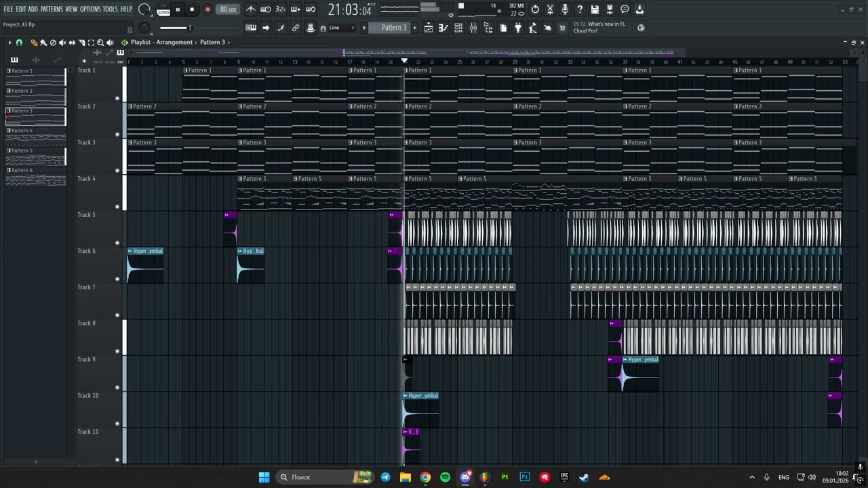Click the audio editor scissors icon
The image size is (868, 488).
point(550,9)
